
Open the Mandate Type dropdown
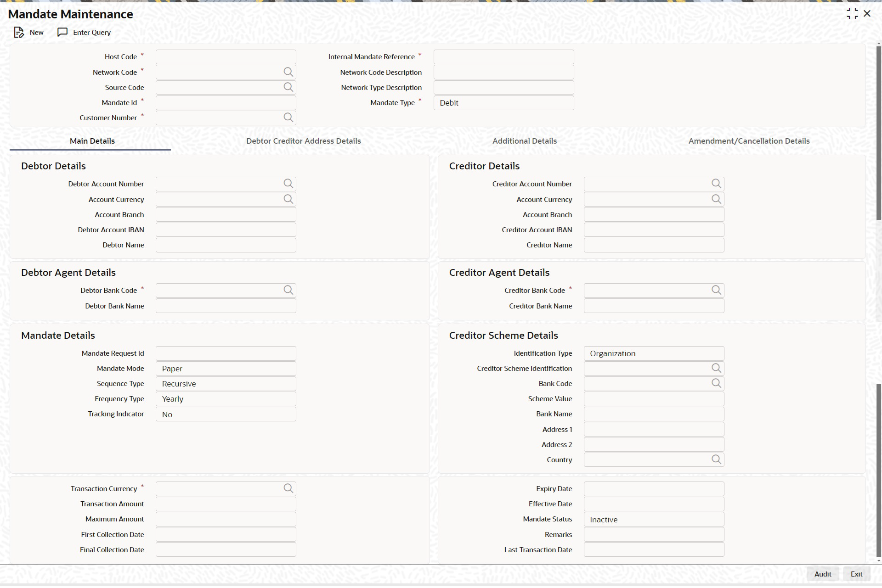tap(503, 103)
